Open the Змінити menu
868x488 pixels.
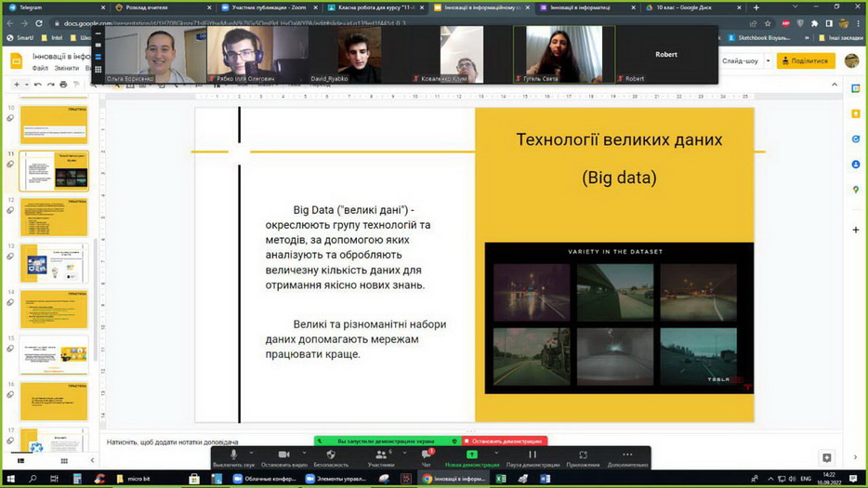tap(66, 68)
